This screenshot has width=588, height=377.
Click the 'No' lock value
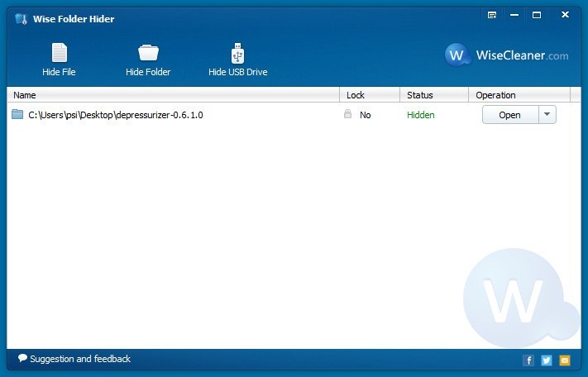click(x=366, y=115)
